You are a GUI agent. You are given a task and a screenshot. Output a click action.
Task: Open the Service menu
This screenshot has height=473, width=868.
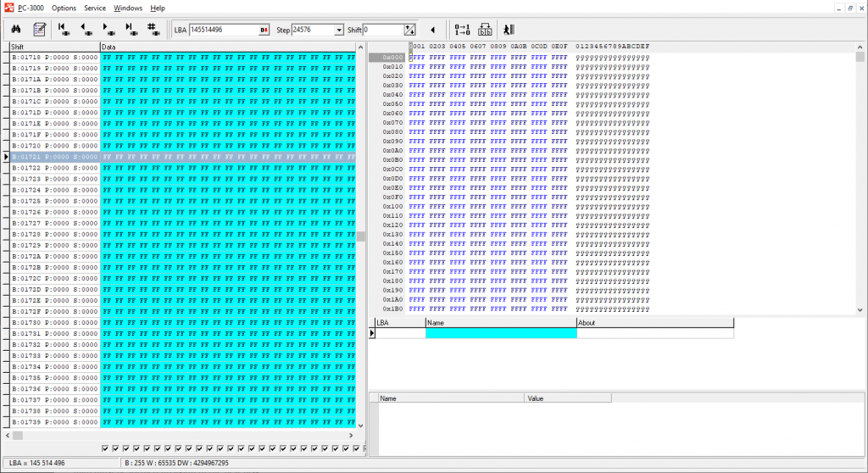tap(94, 8)
